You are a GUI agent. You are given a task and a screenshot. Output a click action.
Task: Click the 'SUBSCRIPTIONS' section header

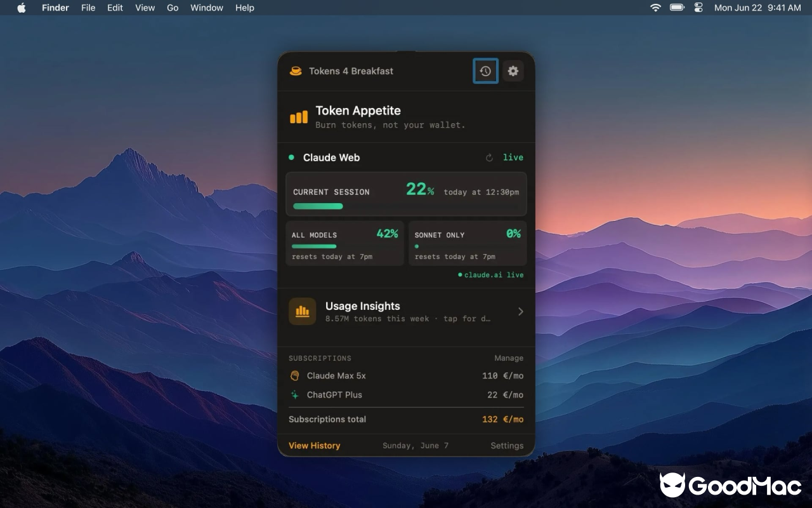(320, 358)
